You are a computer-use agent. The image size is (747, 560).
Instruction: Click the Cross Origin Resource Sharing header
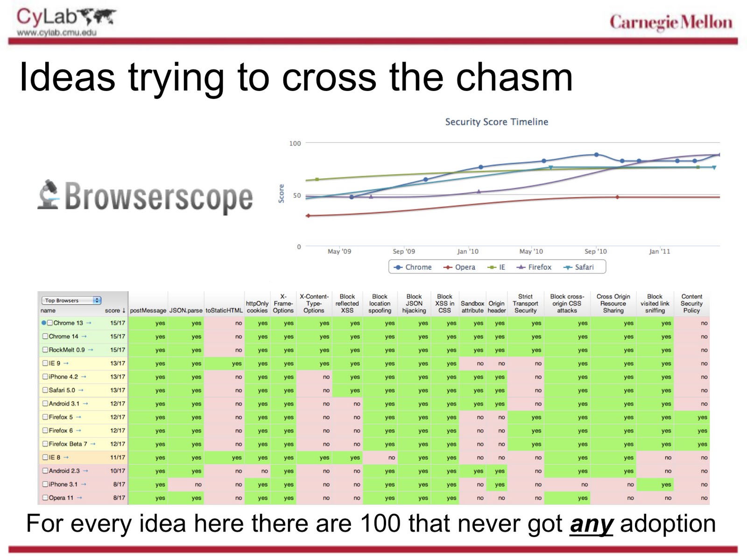(613, 303)
